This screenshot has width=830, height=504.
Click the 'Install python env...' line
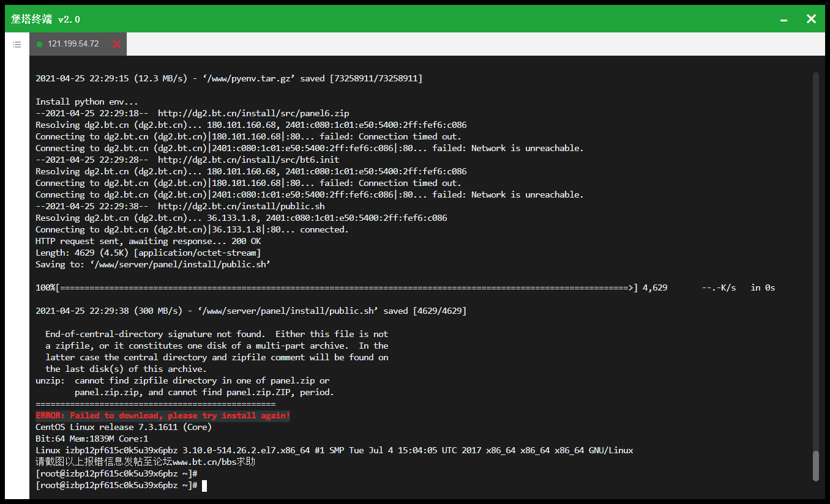point(87,102)
